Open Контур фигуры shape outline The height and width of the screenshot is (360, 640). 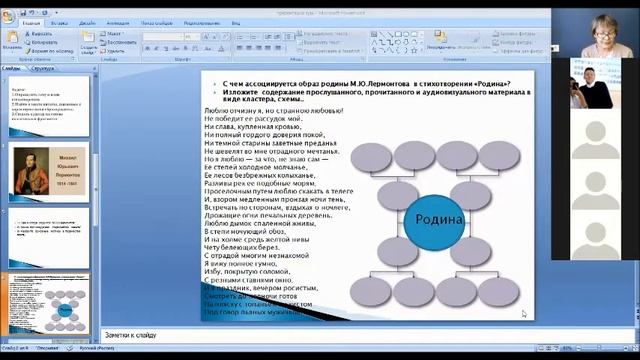(x=513, y=42)
